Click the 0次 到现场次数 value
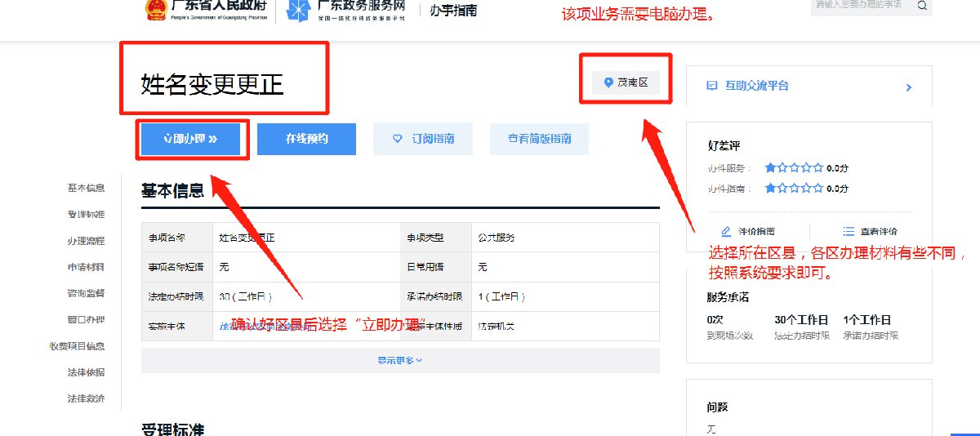Image resolution: width=980 pixels, height=436 pixels. (x=715, y=320)
